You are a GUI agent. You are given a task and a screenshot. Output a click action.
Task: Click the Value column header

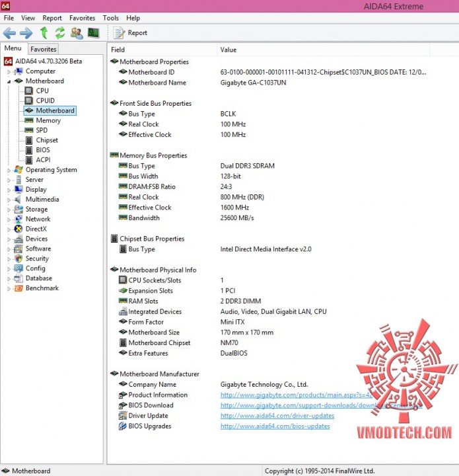click(323, 50)
